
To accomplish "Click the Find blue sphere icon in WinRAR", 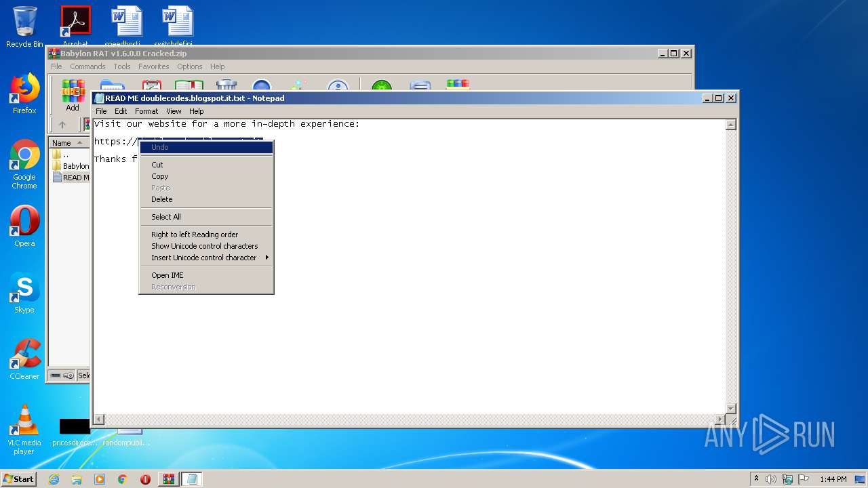I will (x=262, y=85).
